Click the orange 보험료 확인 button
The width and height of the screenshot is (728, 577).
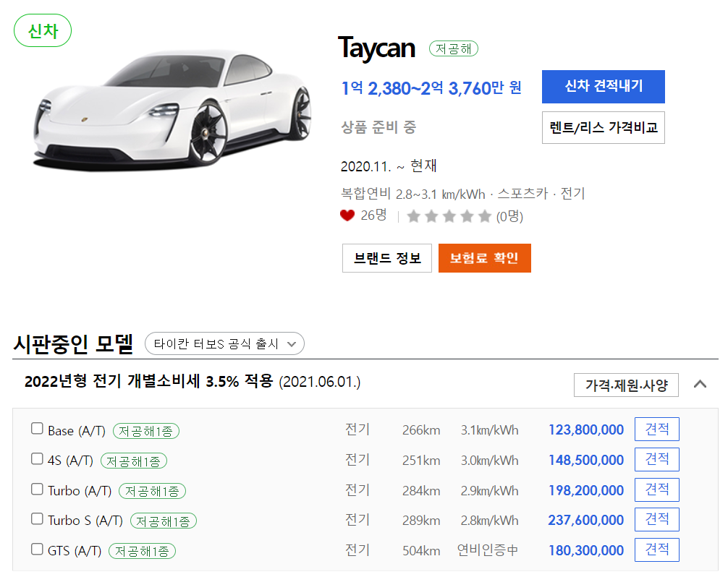[x=484, y=258]
